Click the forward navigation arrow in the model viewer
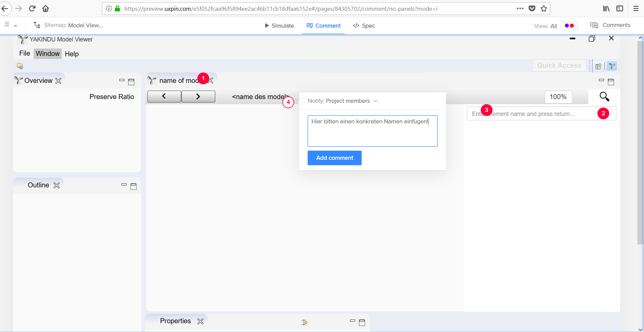644x332 pixels. (x=198, y=96)
